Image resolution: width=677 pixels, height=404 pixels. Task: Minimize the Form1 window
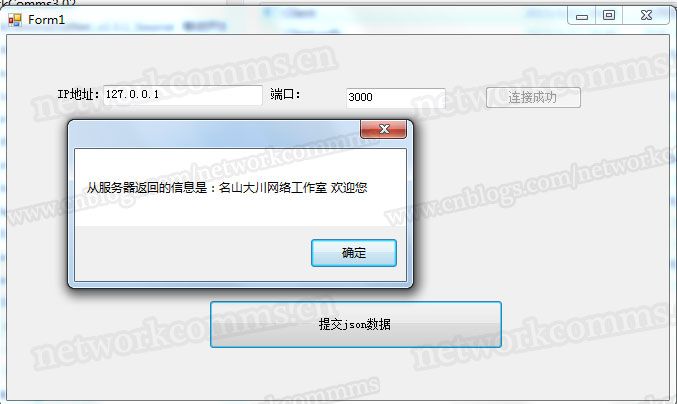pos(582,16)
